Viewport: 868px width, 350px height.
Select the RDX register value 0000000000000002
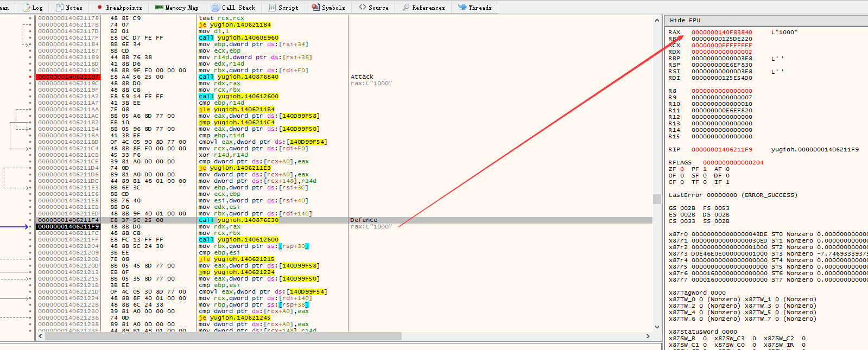click(722, 52)
